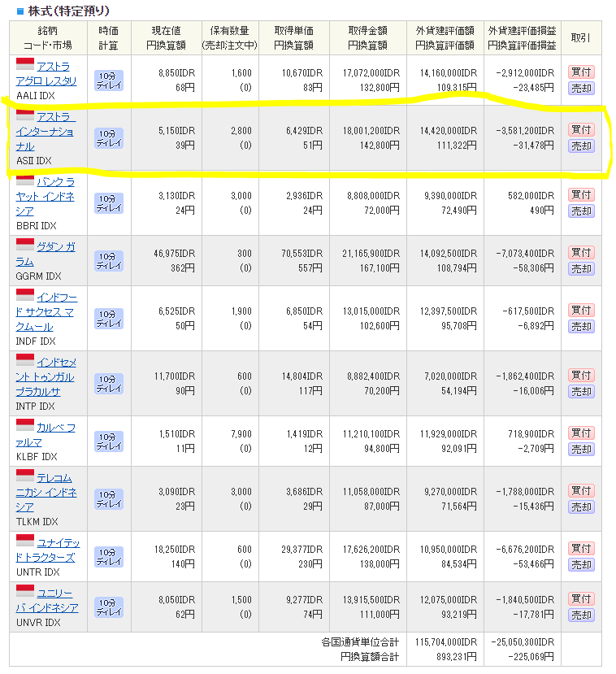Screen dimensions: 616x674
Task: Click Indonesia flag icon in AALI row
Action: click(x=25, y=63)
